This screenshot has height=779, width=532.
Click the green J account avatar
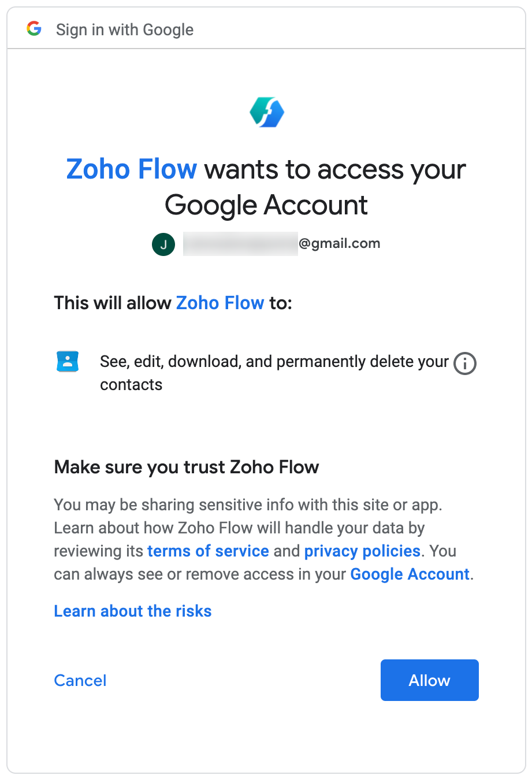(x=163, y=244)
